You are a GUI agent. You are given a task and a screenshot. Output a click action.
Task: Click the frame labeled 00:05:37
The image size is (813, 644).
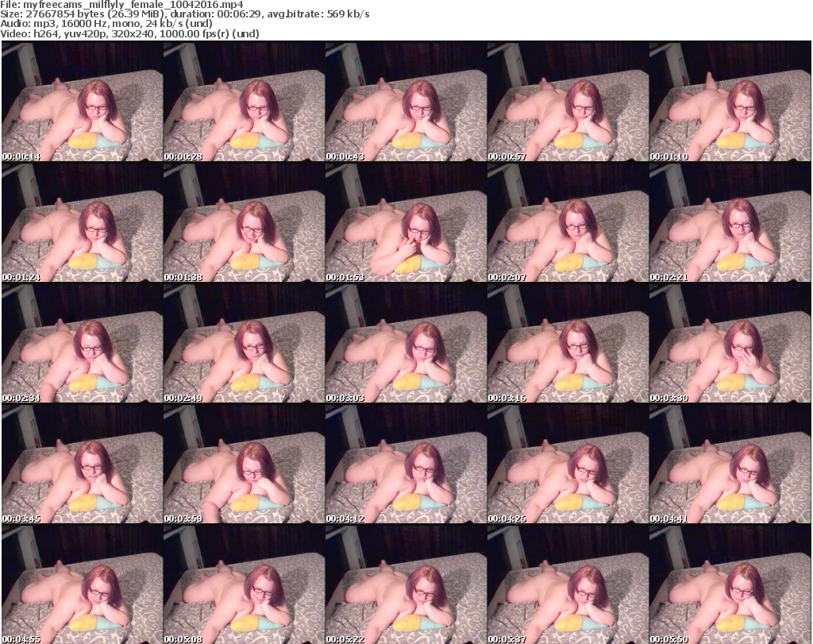(568, 584)
